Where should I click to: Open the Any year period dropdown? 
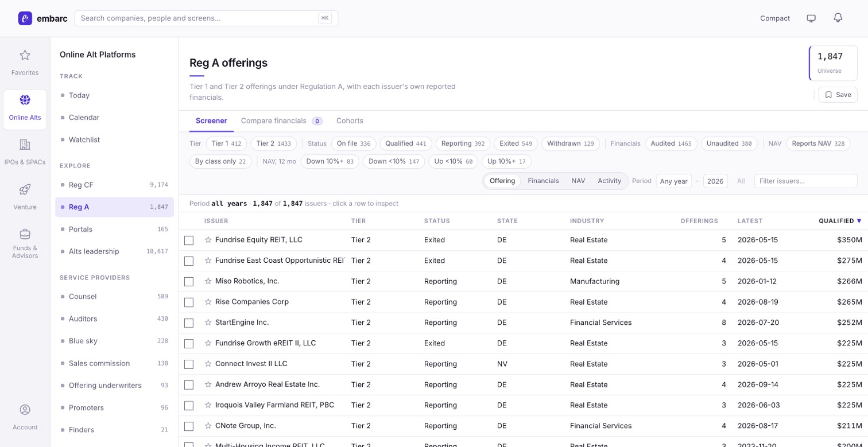click(674, 181)
